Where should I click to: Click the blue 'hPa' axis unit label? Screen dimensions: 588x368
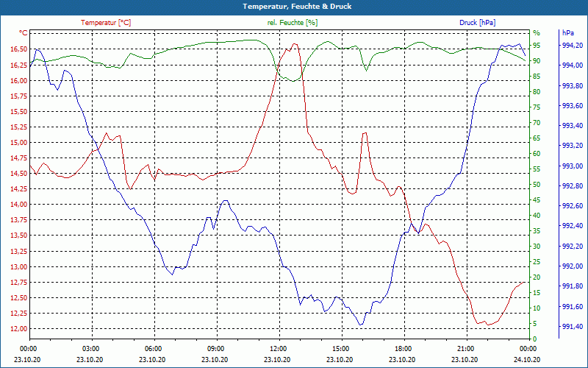(x=568, y=33)
